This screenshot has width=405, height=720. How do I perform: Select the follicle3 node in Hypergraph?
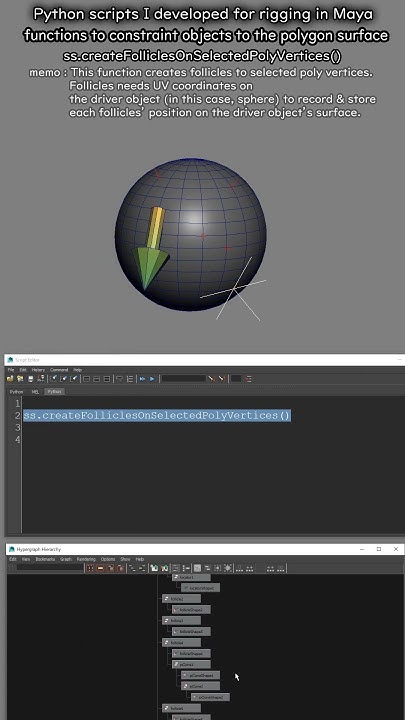(182, 620)
